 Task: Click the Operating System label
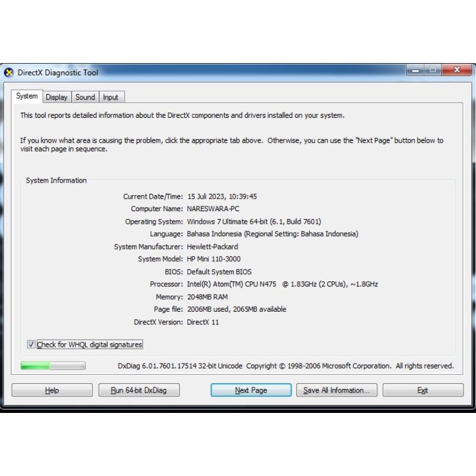click(x=154, y=221)
